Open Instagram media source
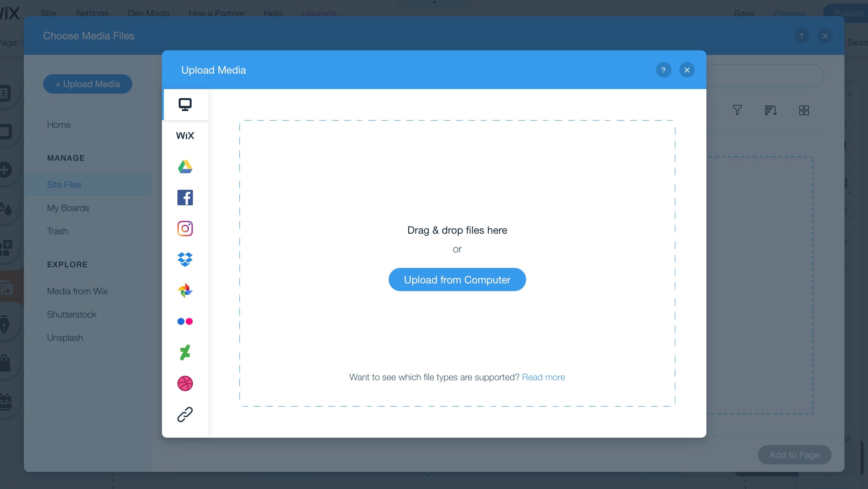This screenshot has width=868, height=489. [x=185, y=229]
